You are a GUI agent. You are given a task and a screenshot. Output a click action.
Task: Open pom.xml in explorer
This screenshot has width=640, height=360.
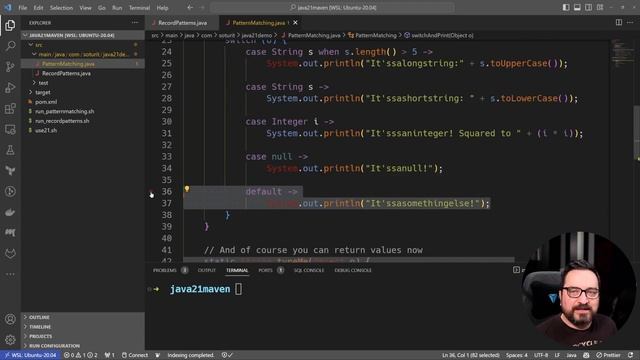click(x=83, y=102)
